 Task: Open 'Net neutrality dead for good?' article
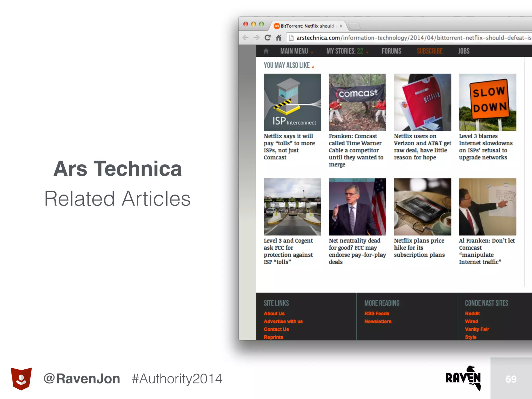tap(357, 251)
